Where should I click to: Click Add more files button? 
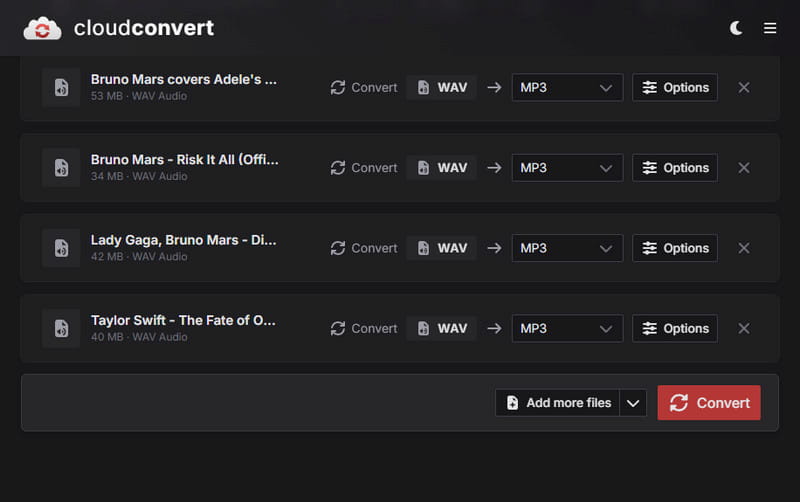point(558,403)
